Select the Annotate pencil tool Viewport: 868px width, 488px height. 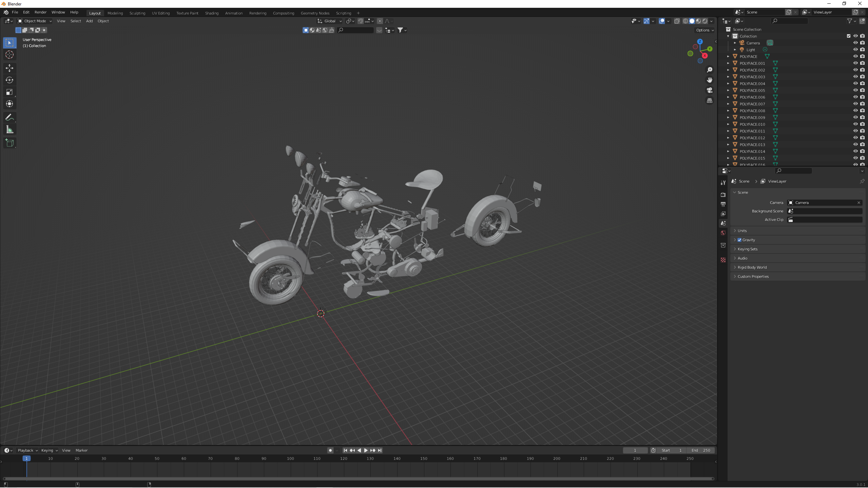pos(9,118)
